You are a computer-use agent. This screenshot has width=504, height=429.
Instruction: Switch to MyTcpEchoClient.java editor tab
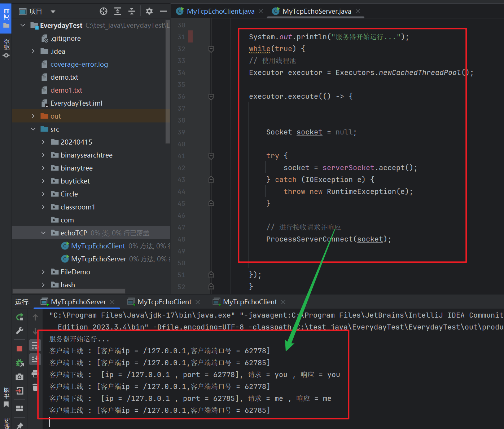[220, 12]
